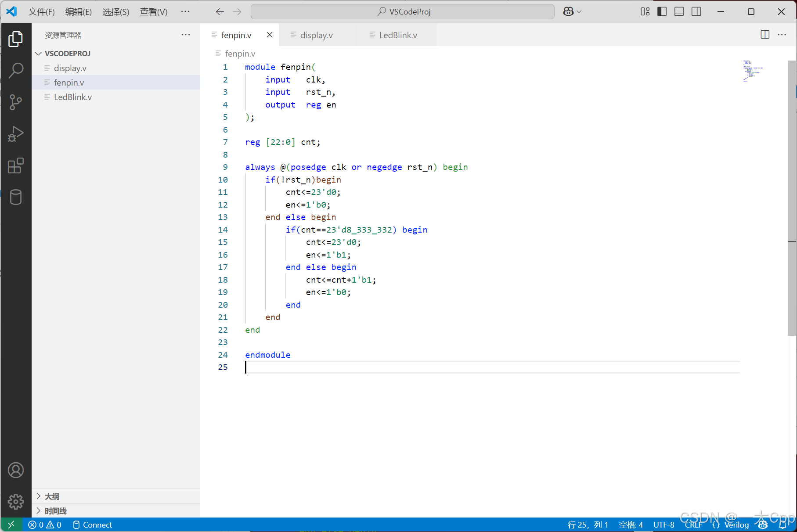This screenshot has width=797, height=532.
Task: Click line number 9 in the gutter
Action: pos(225,167)
